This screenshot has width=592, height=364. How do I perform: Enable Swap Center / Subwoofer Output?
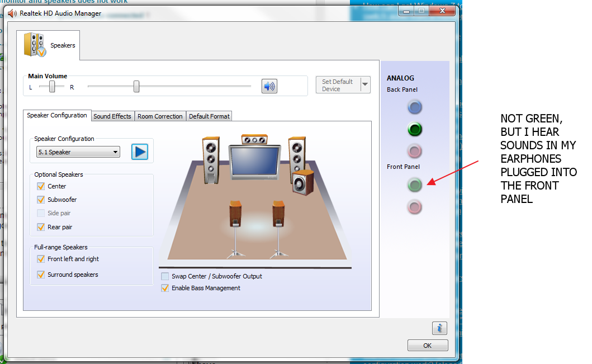pos(165,276)
